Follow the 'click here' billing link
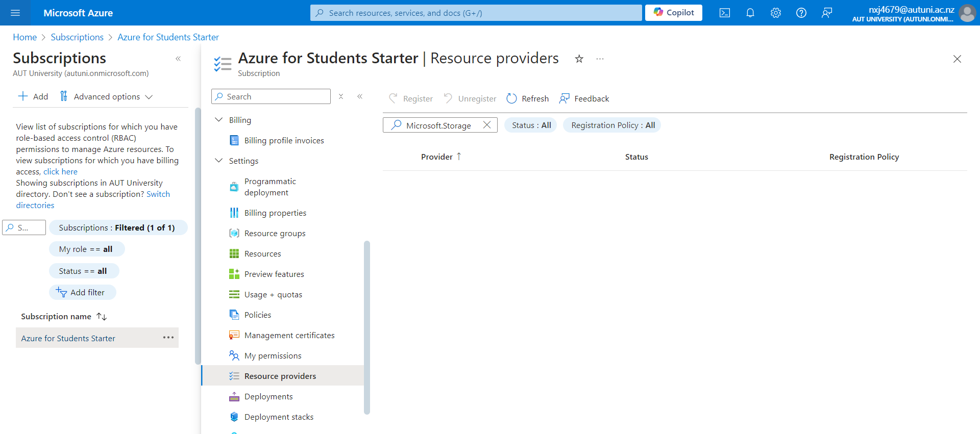The image size is (980, 434). [x=60, y=172]
